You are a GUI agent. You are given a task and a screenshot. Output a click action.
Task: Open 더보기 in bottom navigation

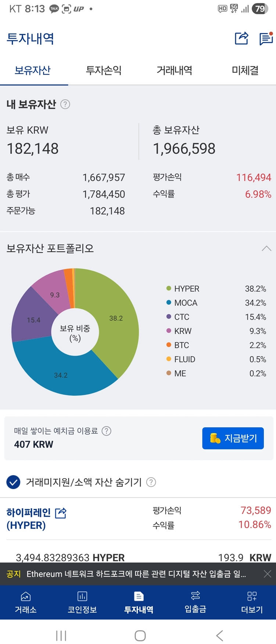pos(252,603)
